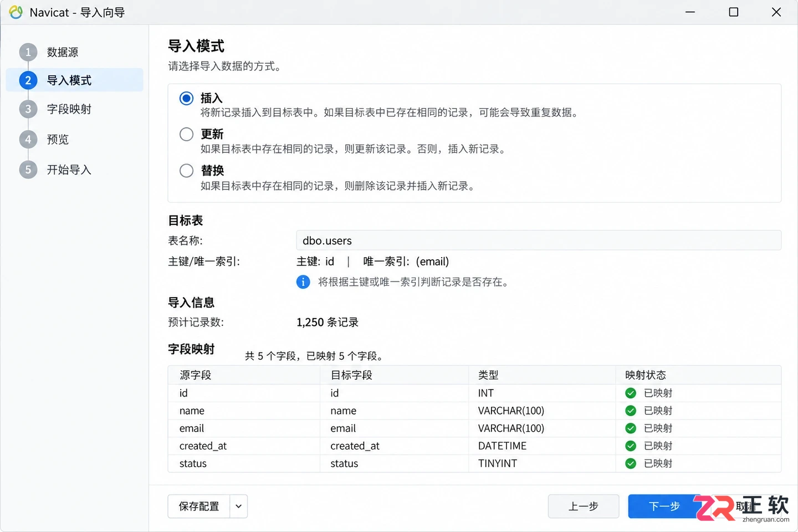Click type cell 'DATETIME'
This screenshot has width=798, height=532.
point(502,446)
